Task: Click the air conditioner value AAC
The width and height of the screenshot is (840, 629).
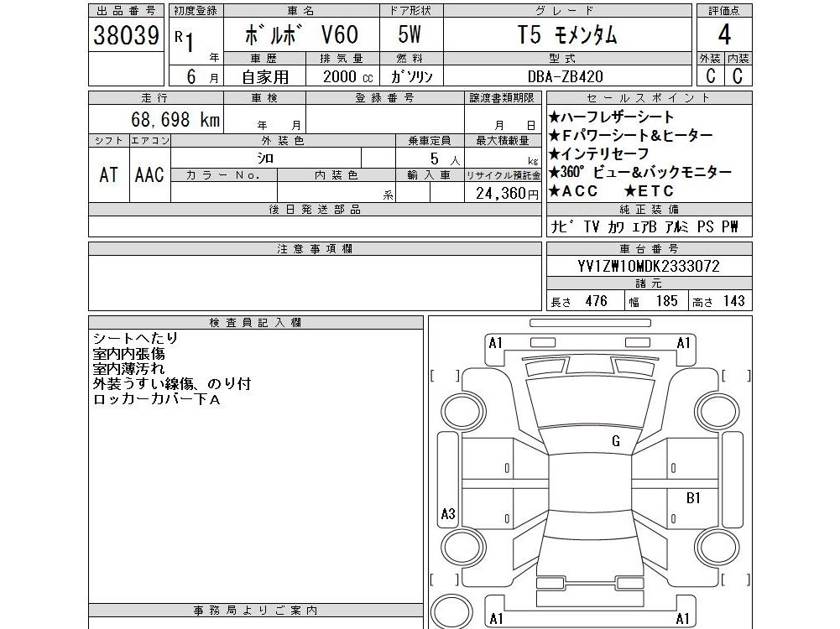Action: click(x=149, y=174)
